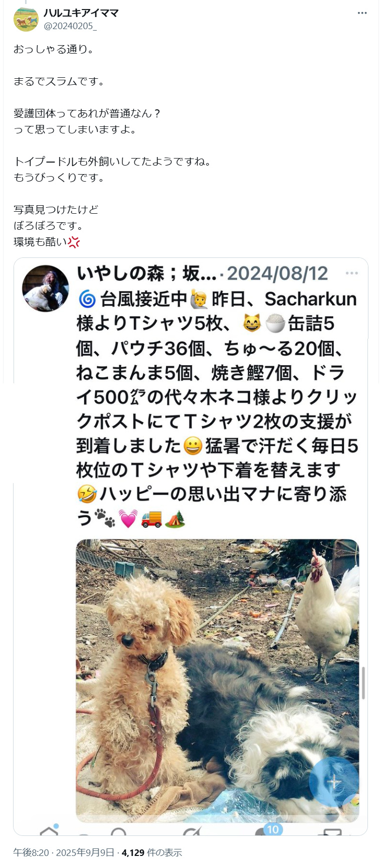
Task: Click the いやしの森；坂… account name
Action: (147, 273)
